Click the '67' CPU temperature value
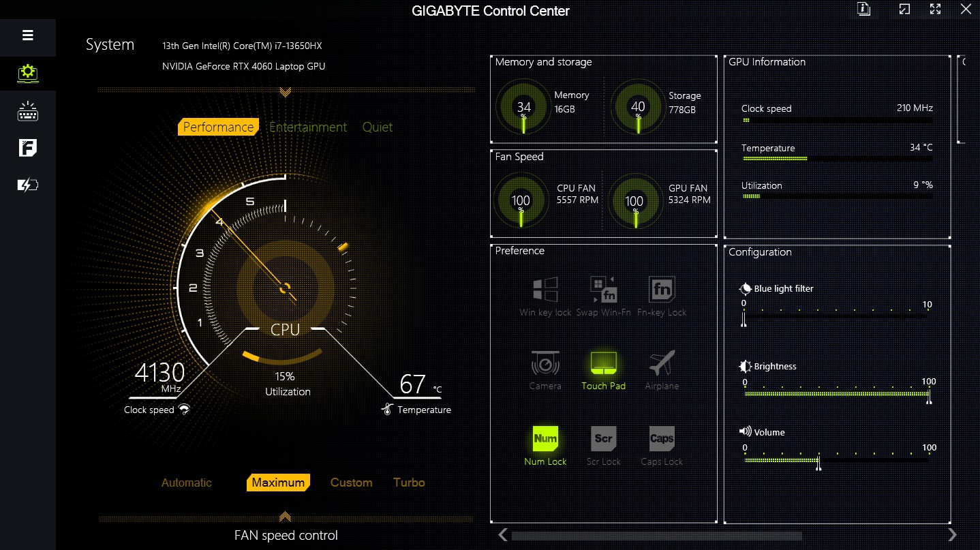The image size is (980, 550). (x=412, y=384)
